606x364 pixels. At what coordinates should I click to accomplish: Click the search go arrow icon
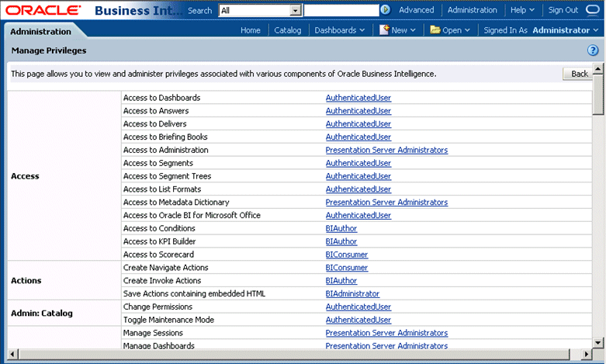point(386,9)
